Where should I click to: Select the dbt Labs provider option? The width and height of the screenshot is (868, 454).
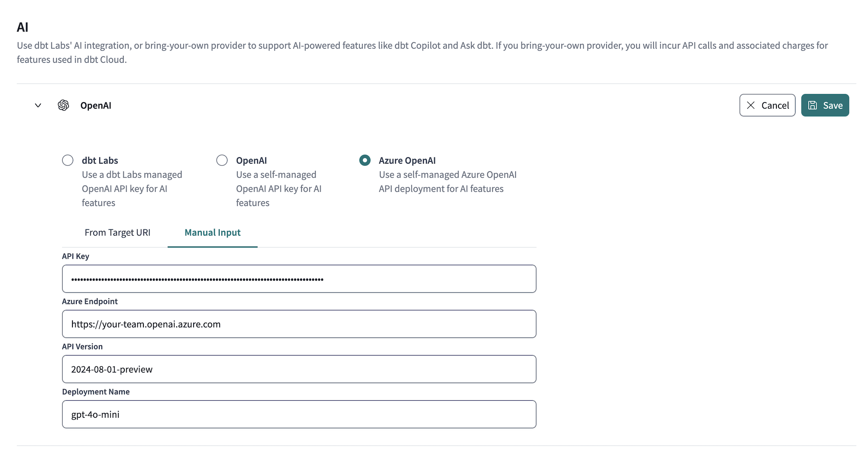pyautogui.click(x=67, y=160)
